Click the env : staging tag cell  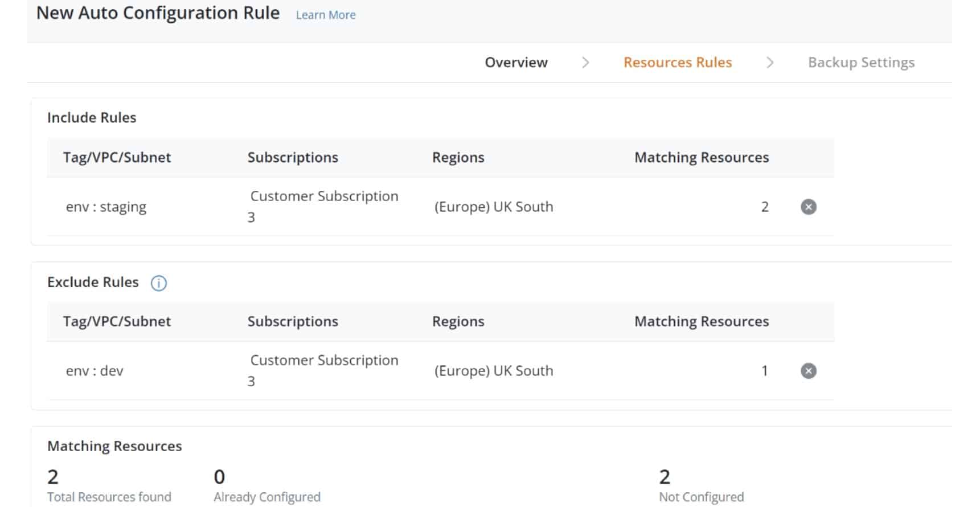tap(106, 207)
